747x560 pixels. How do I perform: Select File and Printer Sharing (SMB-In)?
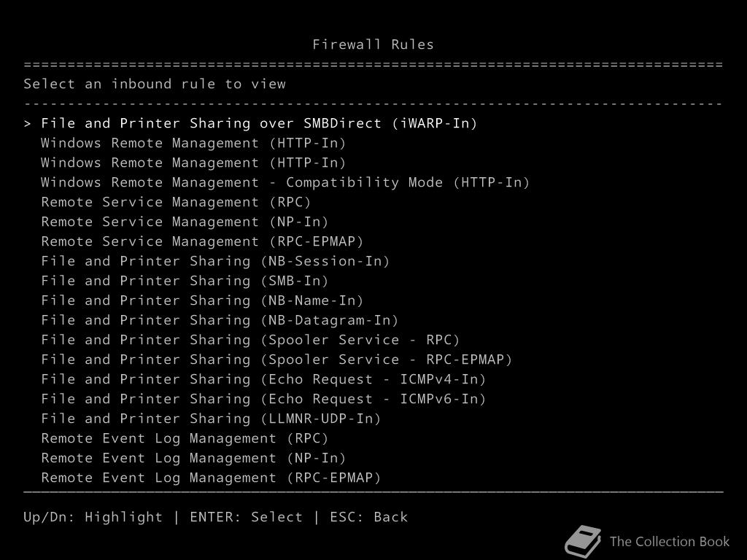pos(185,281)
